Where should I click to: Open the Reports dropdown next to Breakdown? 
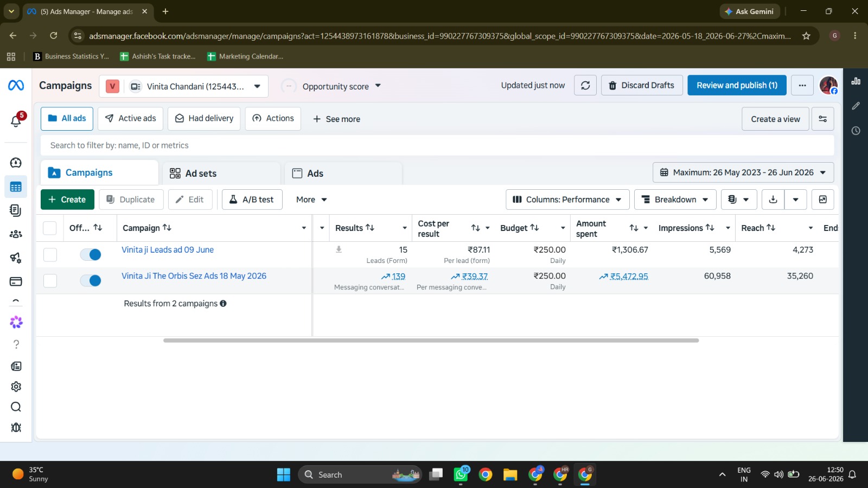coord(739,200)
